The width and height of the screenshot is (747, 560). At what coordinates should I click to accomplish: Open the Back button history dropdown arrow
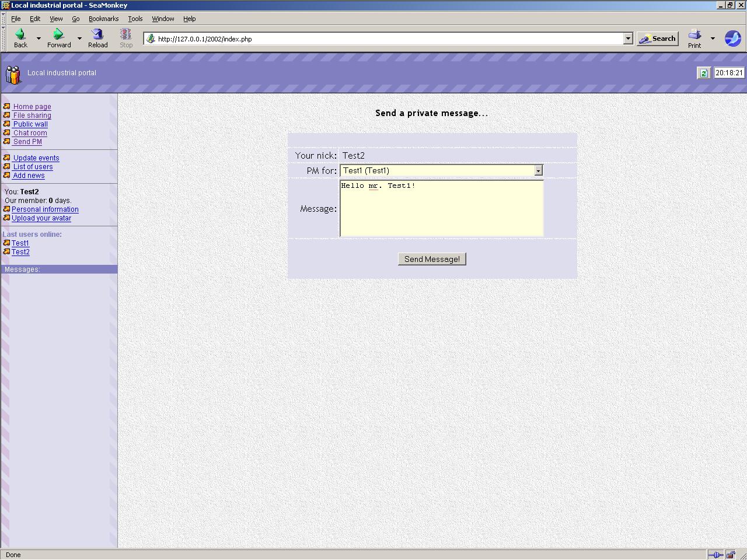39,38
